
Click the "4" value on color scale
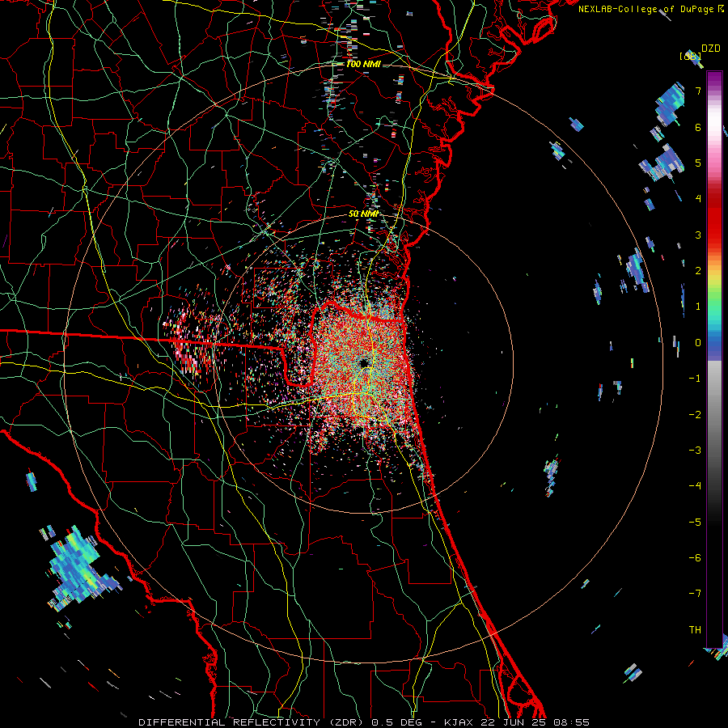click(x=698, y=199)
